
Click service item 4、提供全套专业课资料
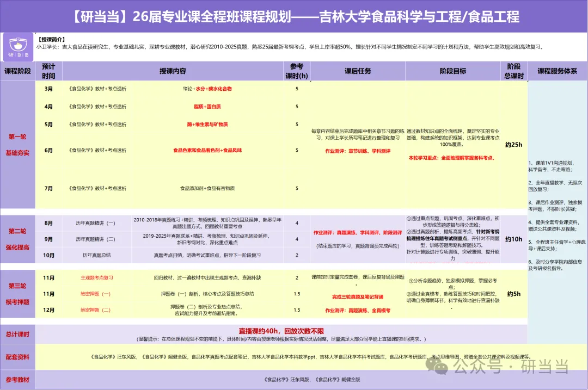(554, 225)
